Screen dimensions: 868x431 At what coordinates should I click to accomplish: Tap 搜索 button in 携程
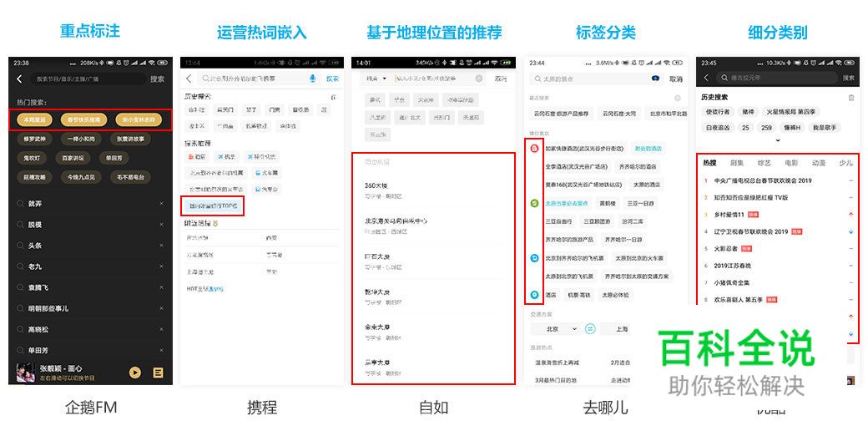[332, 79]
